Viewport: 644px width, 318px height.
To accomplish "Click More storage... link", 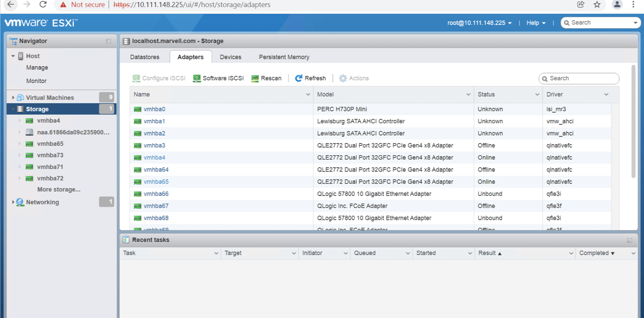I will [59, 190].
